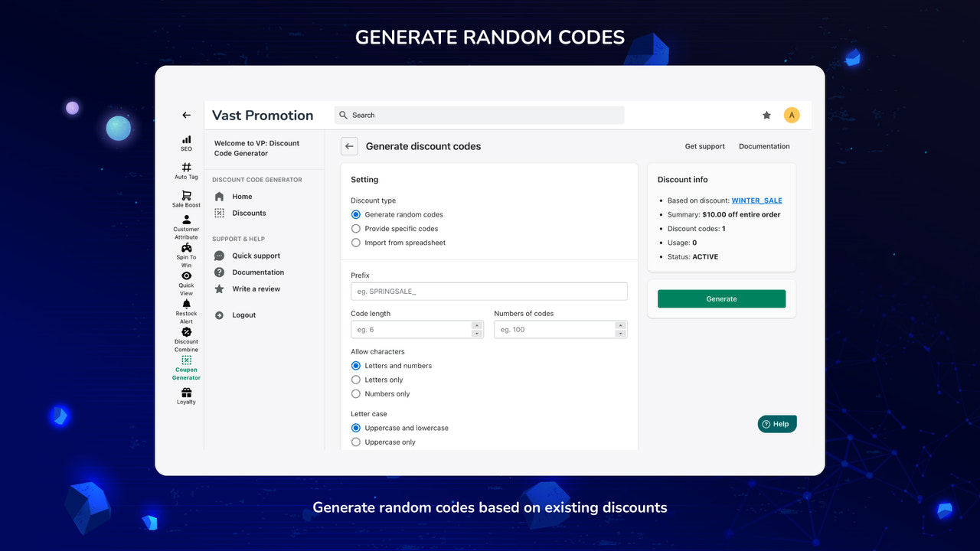The width and height of the screenshot is (980, 551).
Task: Switch letter case to Uppercase only
Action: coord(355,442)
